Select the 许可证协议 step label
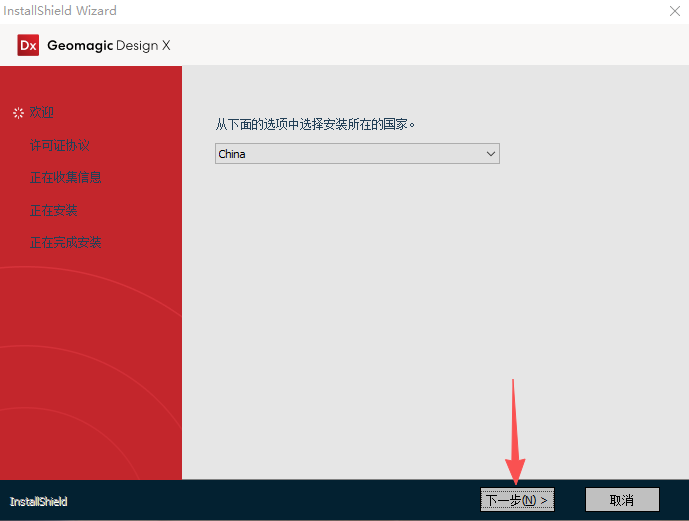 60,145
